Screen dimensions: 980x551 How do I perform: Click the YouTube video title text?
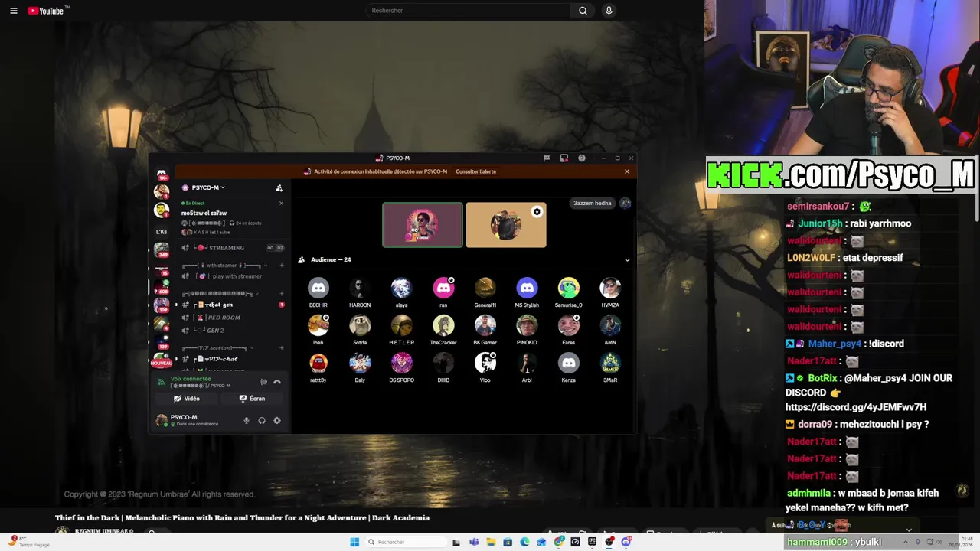(x=242, y=518)
